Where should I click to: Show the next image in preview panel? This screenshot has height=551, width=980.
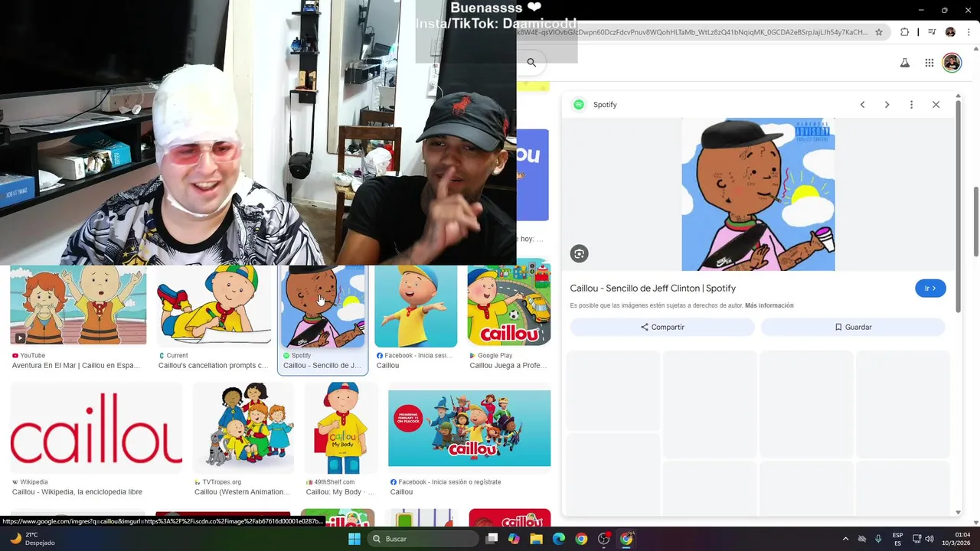887,105
